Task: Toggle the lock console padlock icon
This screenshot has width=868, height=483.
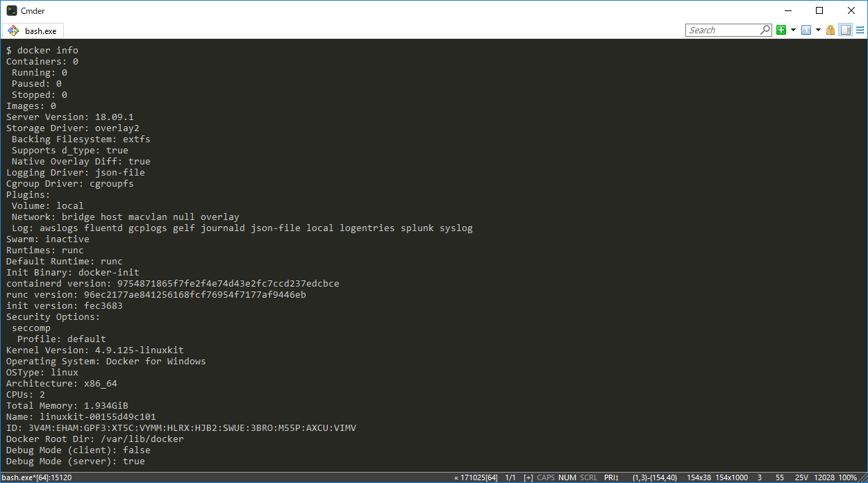Action: pyautogui.click(x=831, y=30)
